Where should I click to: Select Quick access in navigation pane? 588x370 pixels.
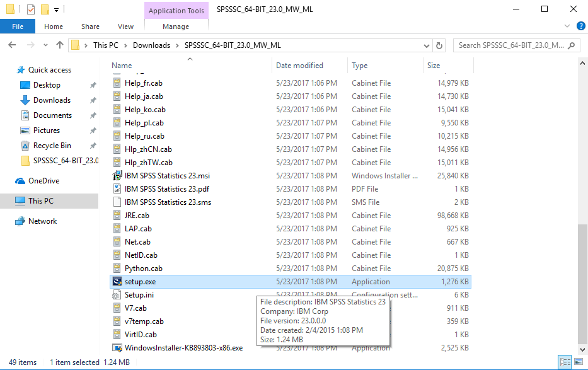click(x=50, y=70)
